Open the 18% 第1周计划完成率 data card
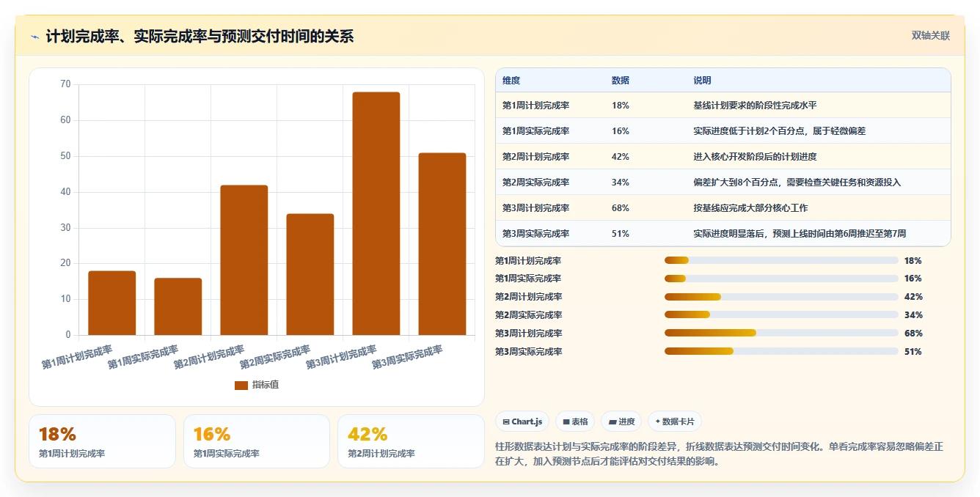 coord(102,441)
